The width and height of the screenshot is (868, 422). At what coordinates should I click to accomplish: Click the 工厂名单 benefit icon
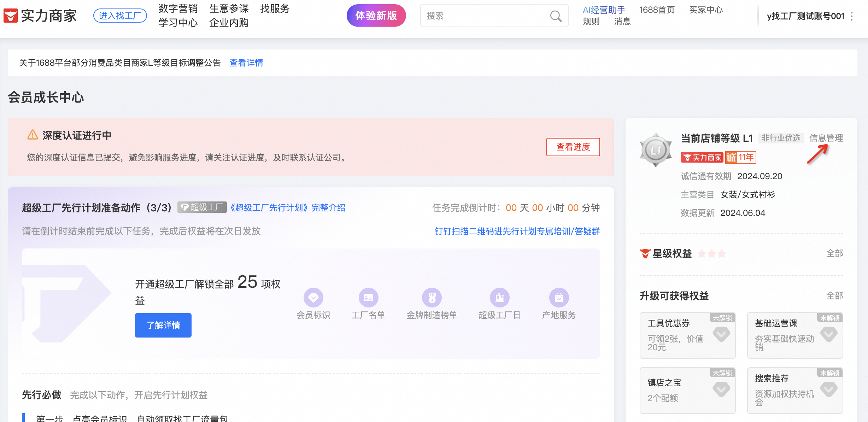click(368, 298)
